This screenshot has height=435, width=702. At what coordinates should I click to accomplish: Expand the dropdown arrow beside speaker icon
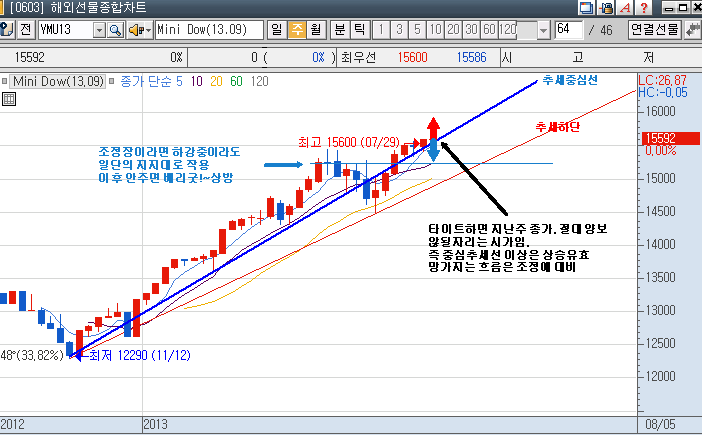point(148,29)
